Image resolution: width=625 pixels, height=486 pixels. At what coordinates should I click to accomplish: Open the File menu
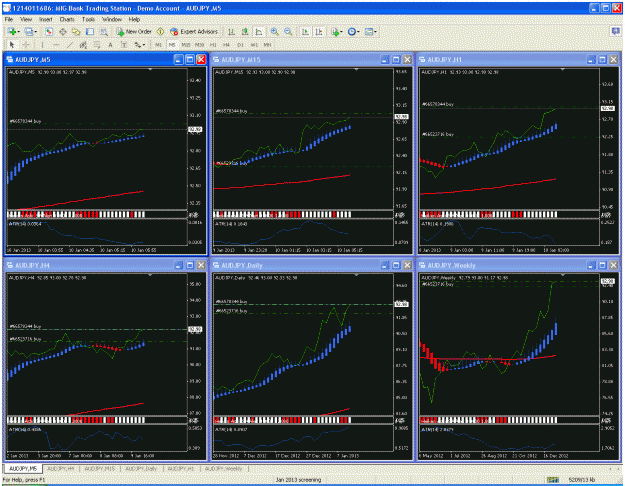9,19
